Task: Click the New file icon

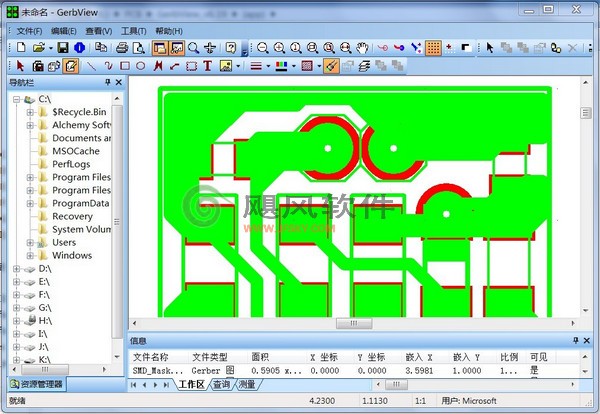Action: [x=21, y=47]
